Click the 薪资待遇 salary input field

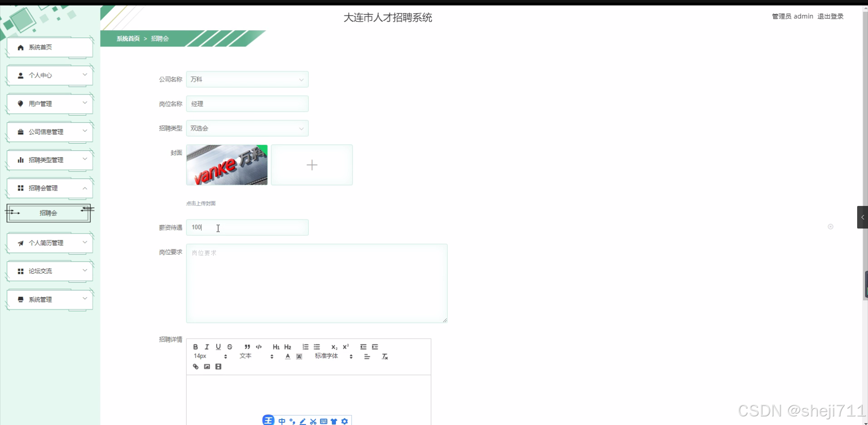tap(247, 227)
